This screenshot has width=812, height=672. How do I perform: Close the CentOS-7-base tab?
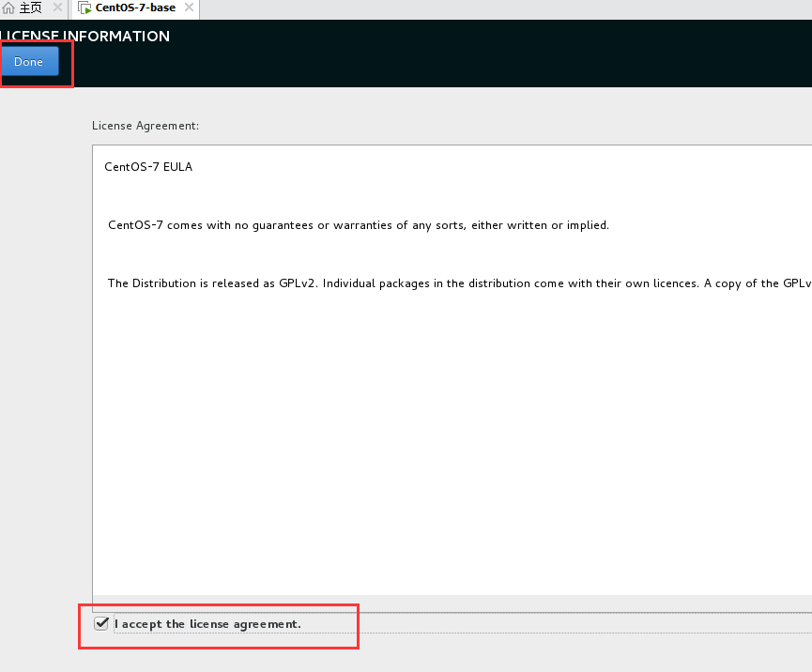[190, 8]
